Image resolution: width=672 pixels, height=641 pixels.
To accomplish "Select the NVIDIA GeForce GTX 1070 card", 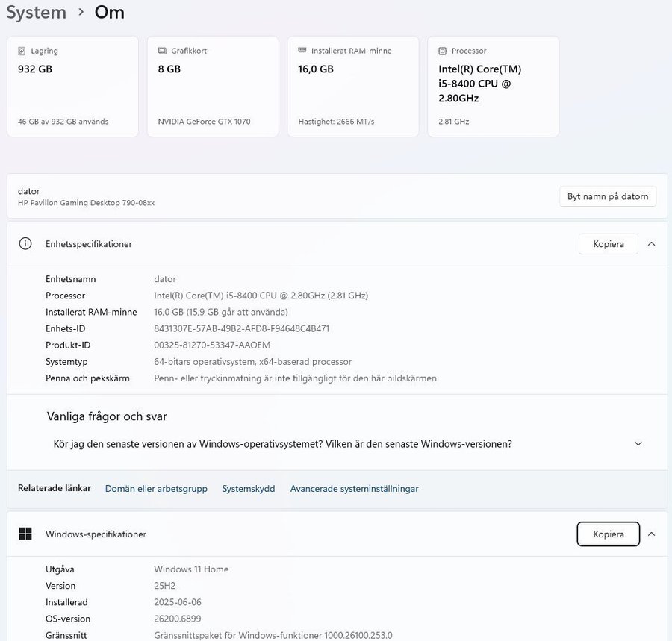I will tap(213, 87).
